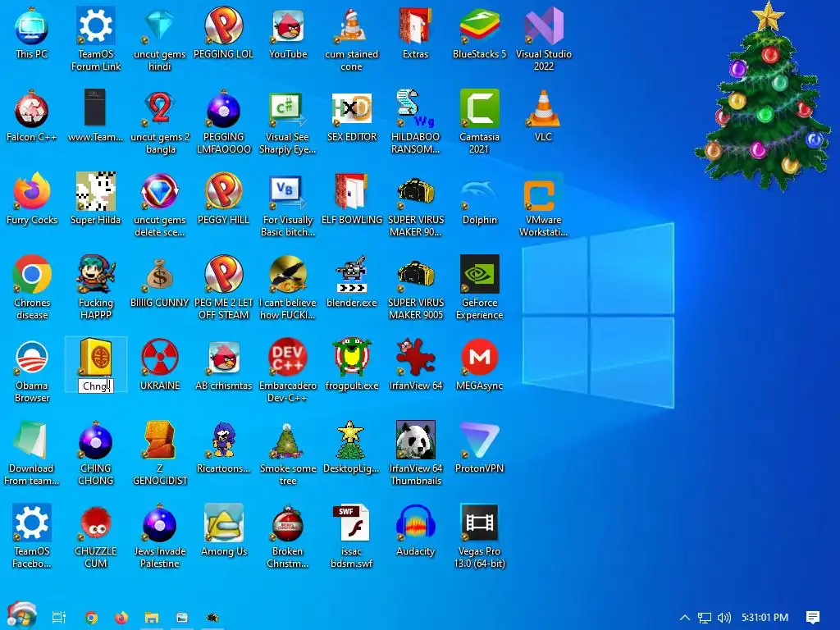The width and height of the screenshot is (840, 630).
Task: Launch Camtasia 2021 from desktop
Action: point(479,121)
